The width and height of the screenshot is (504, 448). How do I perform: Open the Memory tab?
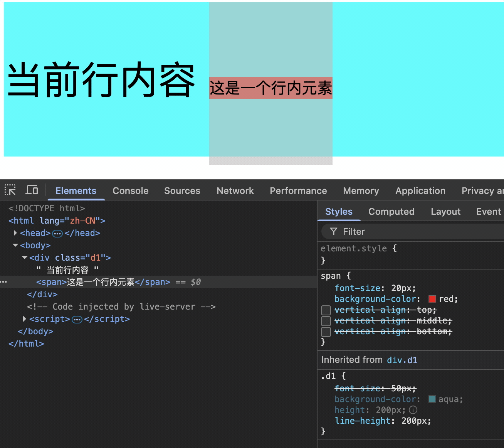pos(361,190)
